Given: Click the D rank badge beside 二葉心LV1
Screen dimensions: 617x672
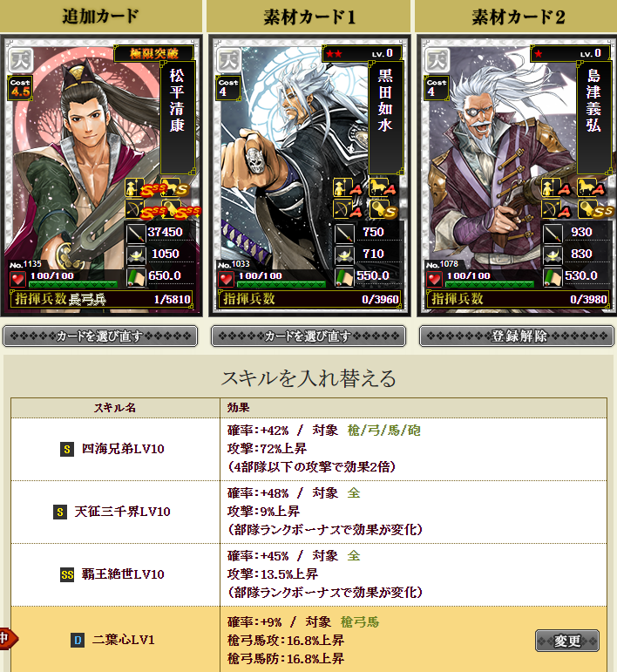Looking at the screenshot, I should pyautogui.click(x=78, y=641).
